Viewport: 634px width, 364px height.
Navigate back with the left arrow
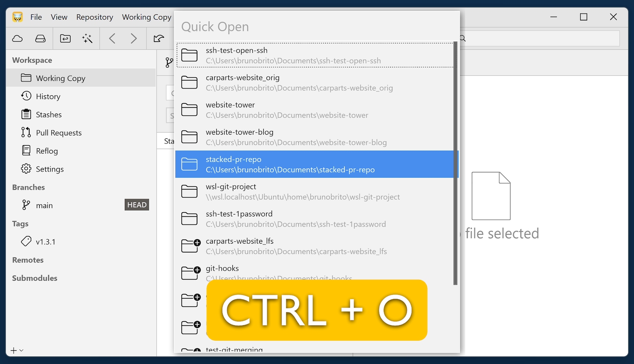tap(112, 38)
